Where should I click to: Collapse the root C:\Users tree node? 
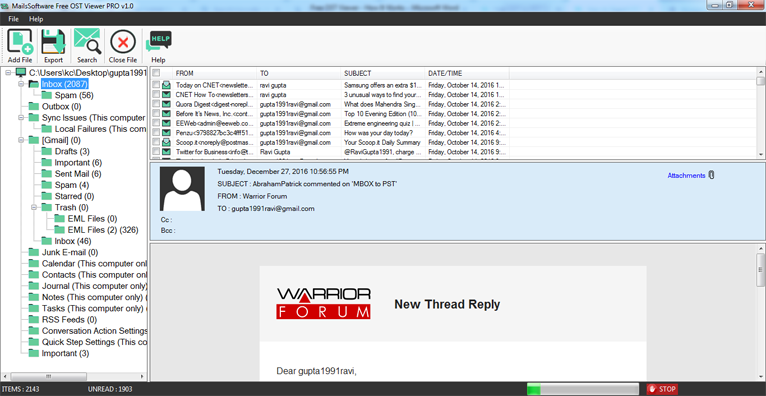[8, 73]
